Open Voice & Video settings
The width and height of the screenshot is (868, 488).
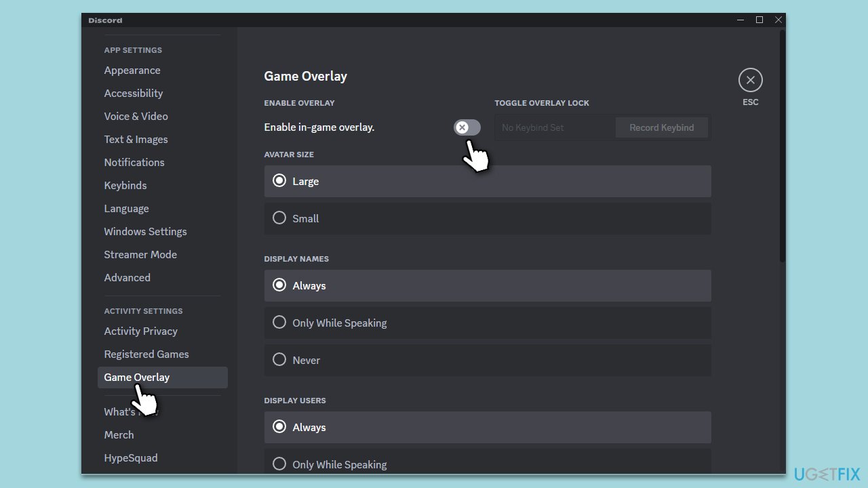click(x=136, y=117)
